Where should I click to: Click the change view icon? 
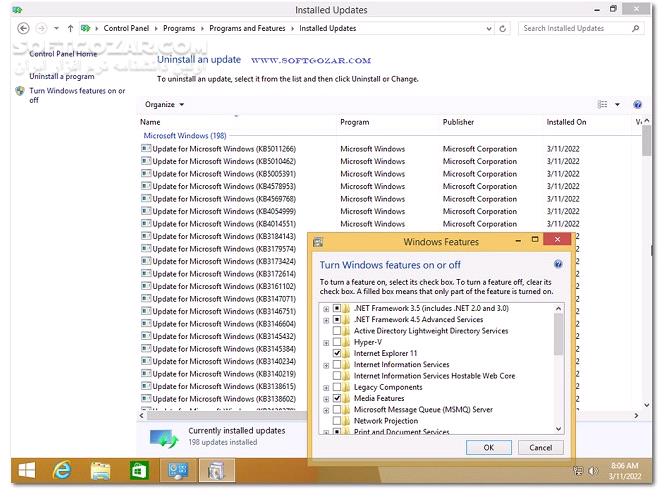click(x=602, y=104)
